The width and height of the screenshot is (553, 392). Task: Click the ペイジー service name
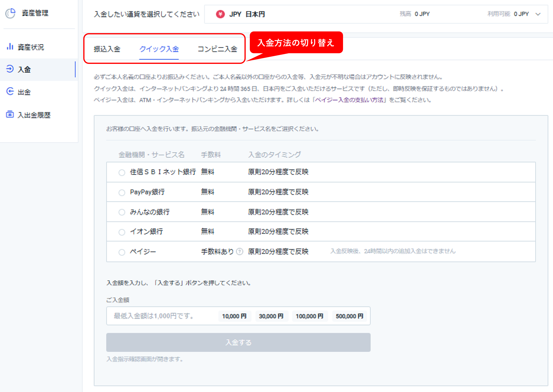[143, 252]
